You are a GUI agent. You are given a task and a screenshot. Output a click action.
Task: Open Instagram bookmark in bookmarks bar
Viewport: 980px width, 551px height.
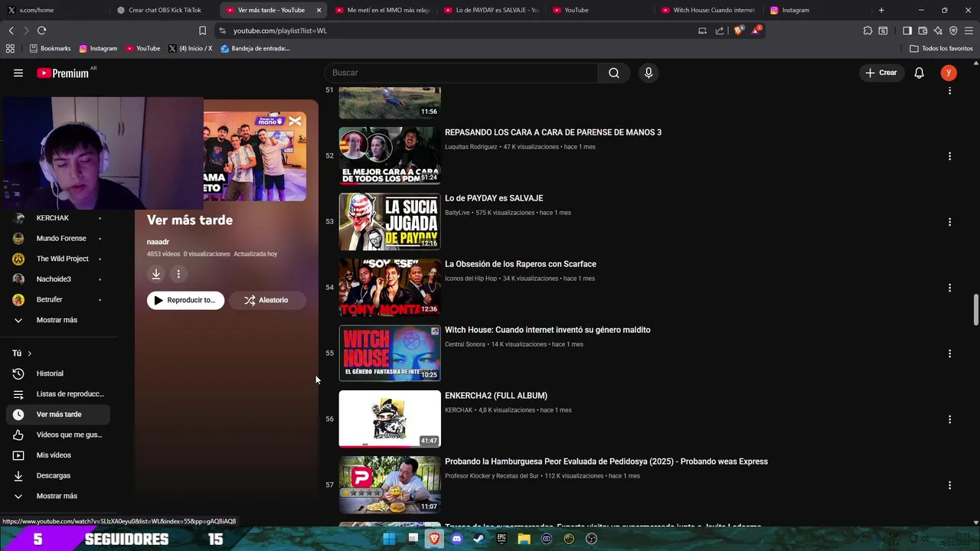click(x=98, y=48)
